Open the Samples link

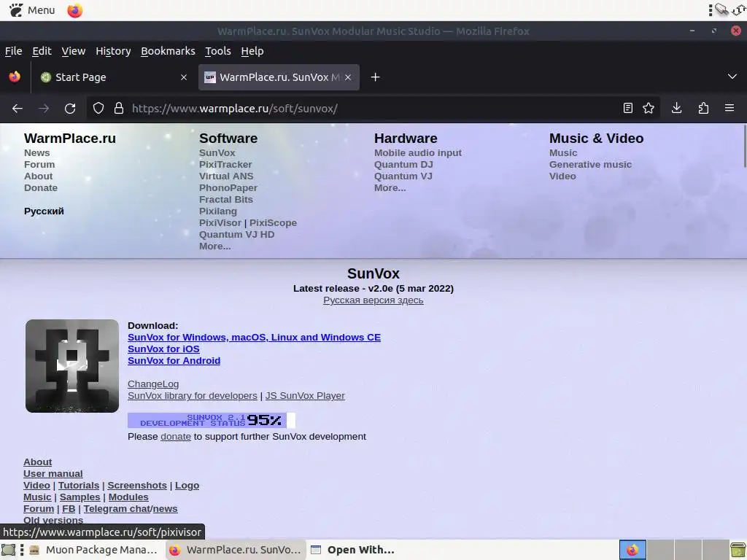pyautogui.click(x=80, y=497)
